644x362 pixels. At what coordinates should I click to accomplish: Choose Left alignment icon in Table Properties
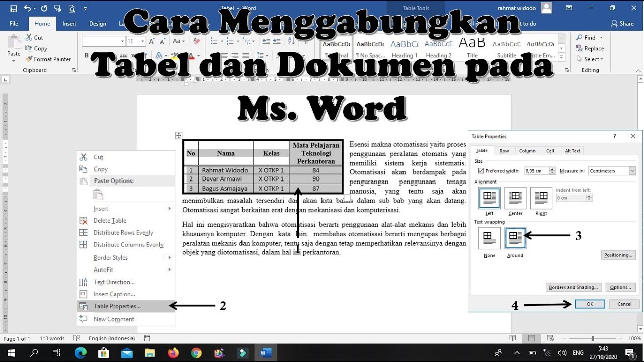[490, 198]
